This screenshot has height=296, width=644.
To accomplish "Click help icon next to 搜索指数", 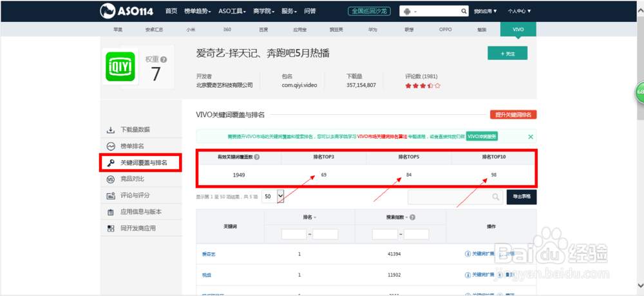I will point(412,217).
